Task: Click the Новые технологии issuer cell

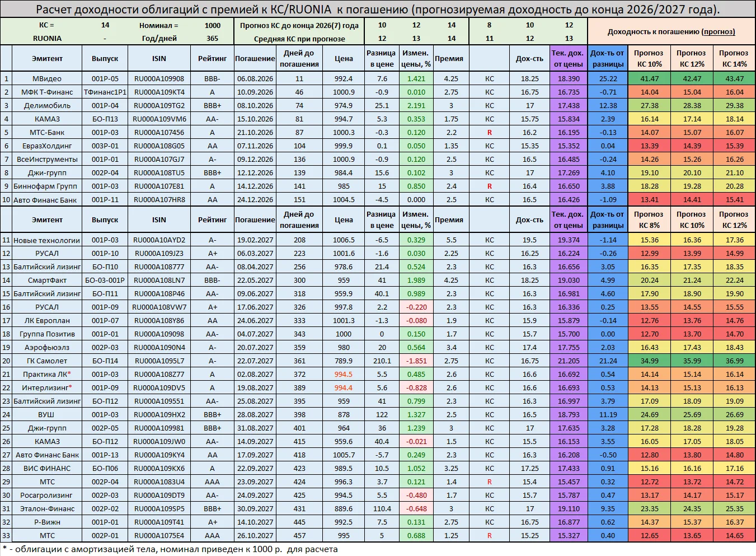Action: [x=47, y=240]
